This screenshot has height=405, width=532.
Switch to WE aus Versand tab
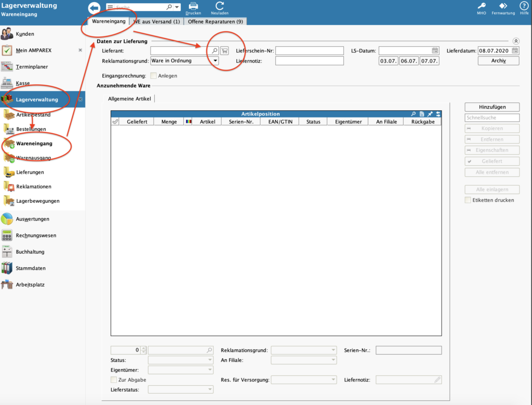coord(156,22)
